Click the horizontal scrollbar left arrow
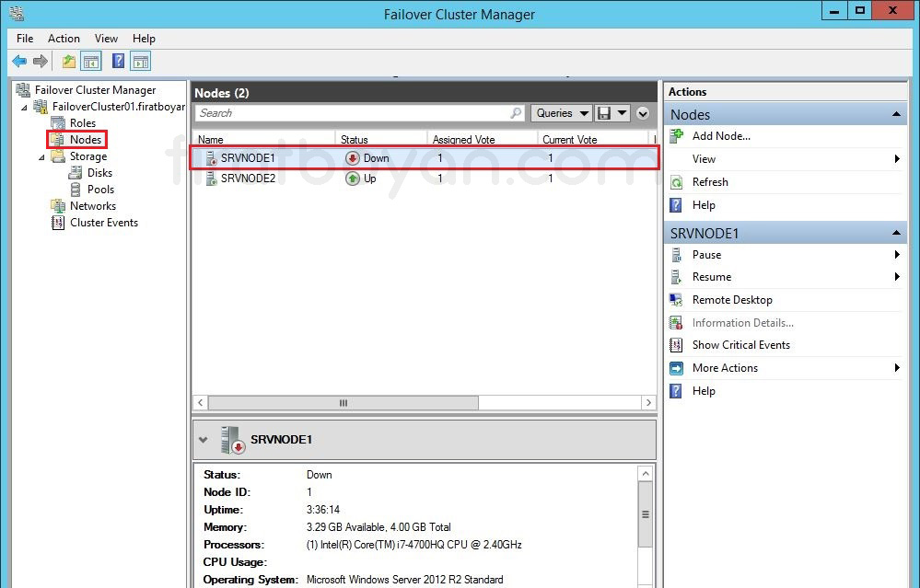Viewport: 920px width, 588px height. click(x=201, y=403)
